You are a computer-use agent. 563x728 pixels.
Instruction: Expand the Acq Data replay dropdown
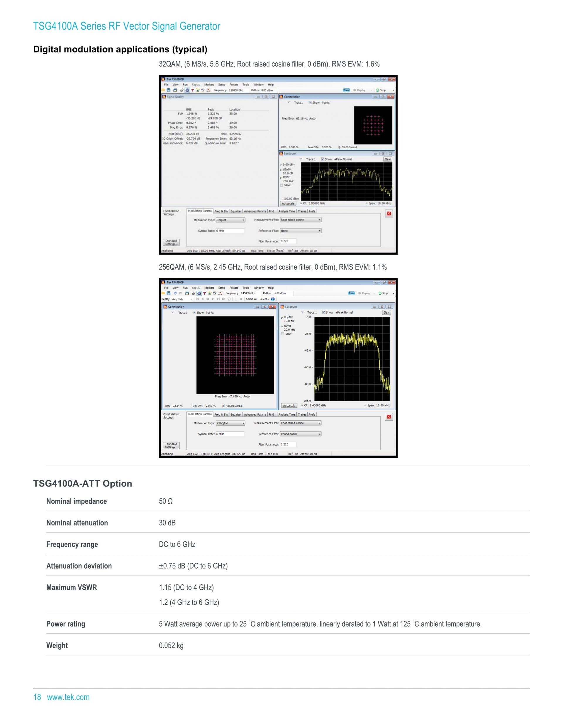tap(191, 299)
